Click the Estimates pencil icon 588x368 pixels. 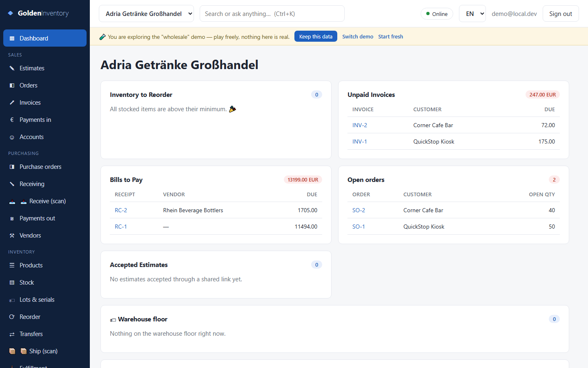[x=12, y=68]
